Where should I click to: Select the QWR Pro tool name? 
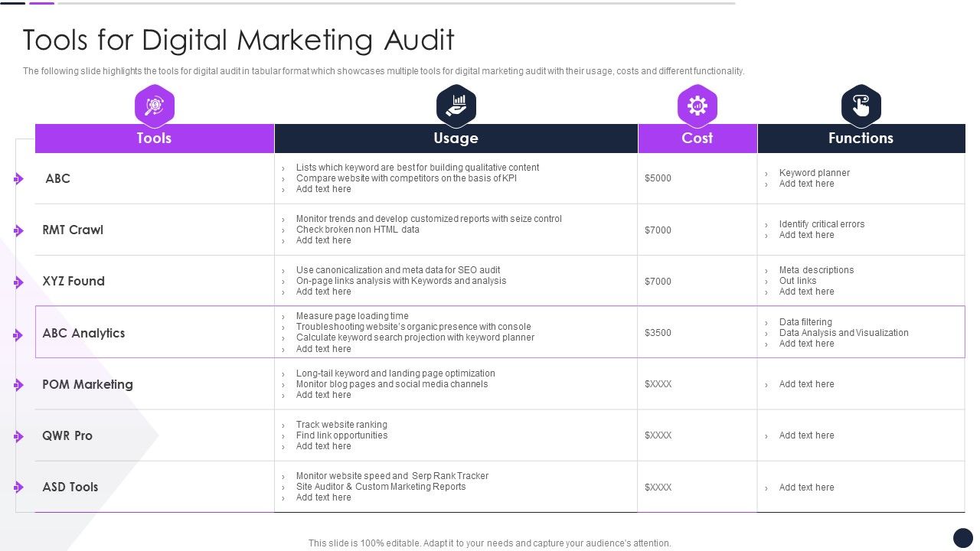click(x=67, y=435)
